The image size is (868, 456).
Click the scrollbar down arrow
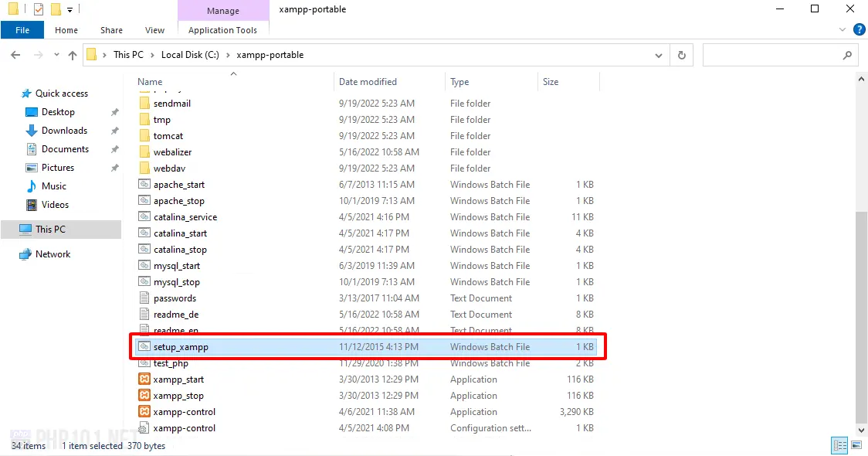point(861,430)
